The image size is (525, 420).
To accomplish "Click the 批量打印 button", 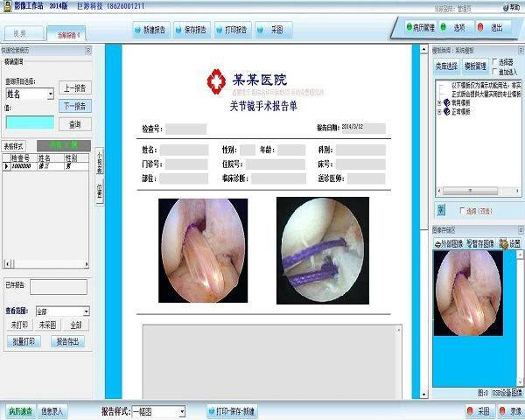I will [23, 340].
